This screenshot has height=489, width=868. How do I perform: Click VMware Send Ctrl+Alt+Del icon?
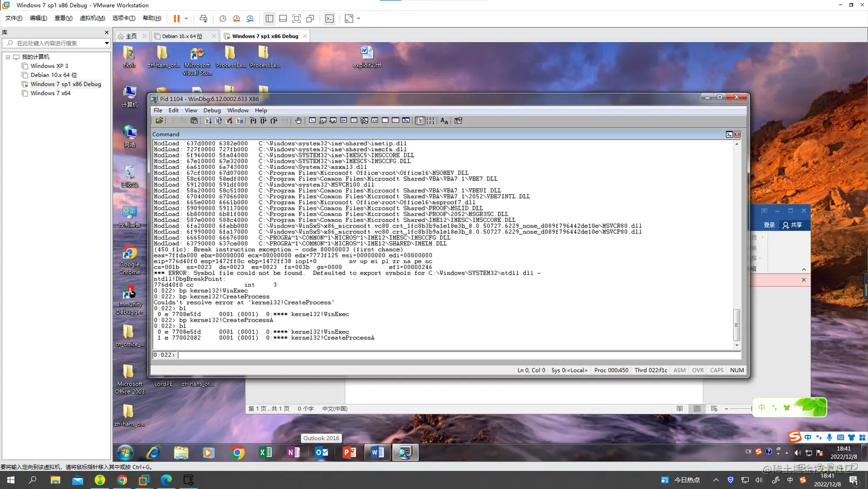point(203,19)
